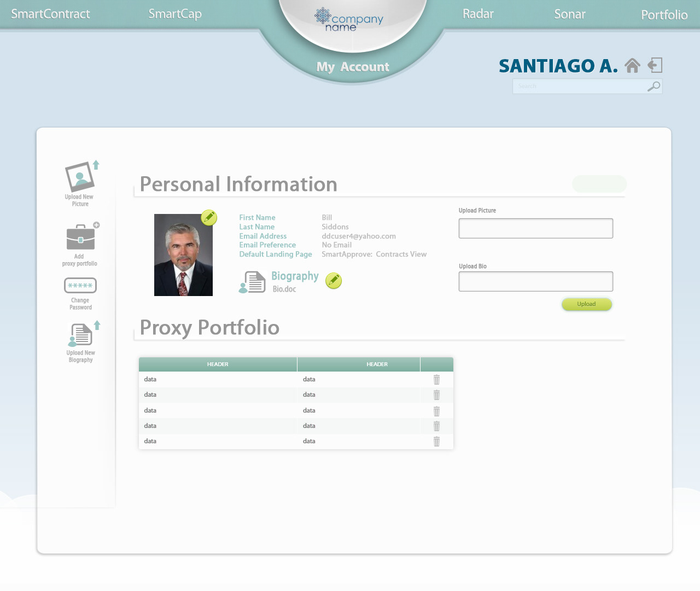Focus the Upload Picture field
The width and height of the screenshot is (700, 591).
point(536,228)
